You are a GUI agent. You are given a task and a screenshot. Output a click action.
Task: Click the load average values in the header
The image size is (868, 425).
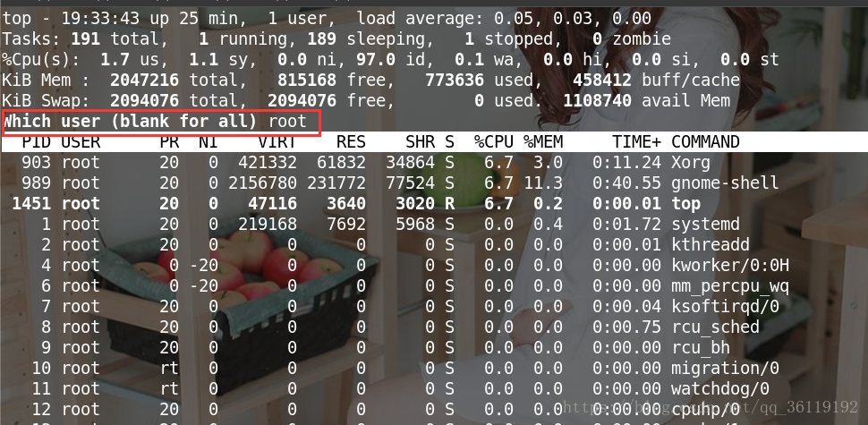coord(573,19)
